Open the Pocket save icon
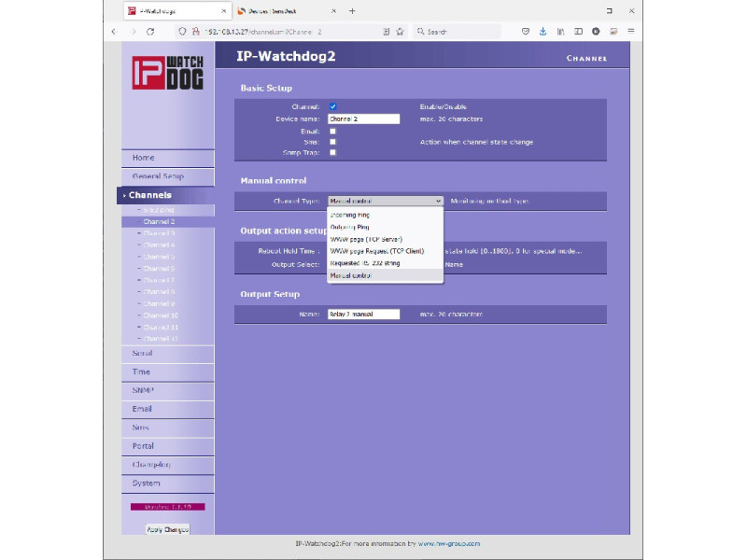The image size is (747, 560). pyautogui.click(x=526, y=32)
